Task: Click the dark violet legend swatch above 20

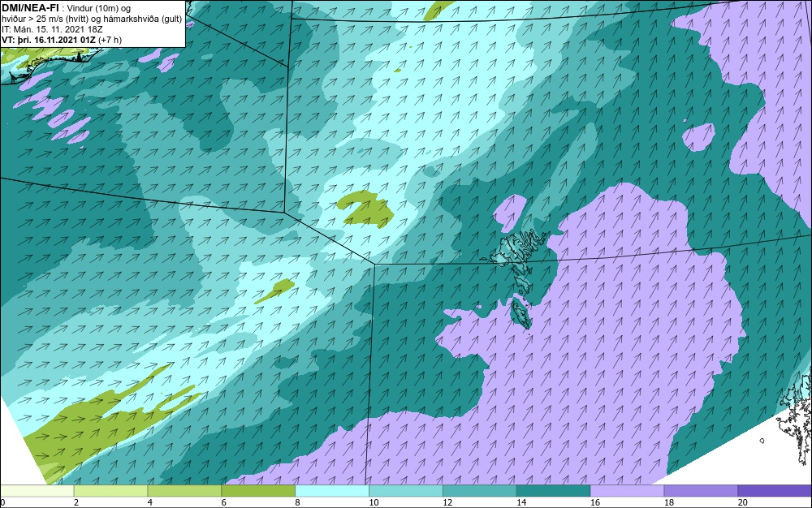Action: [x=774, y=490]
